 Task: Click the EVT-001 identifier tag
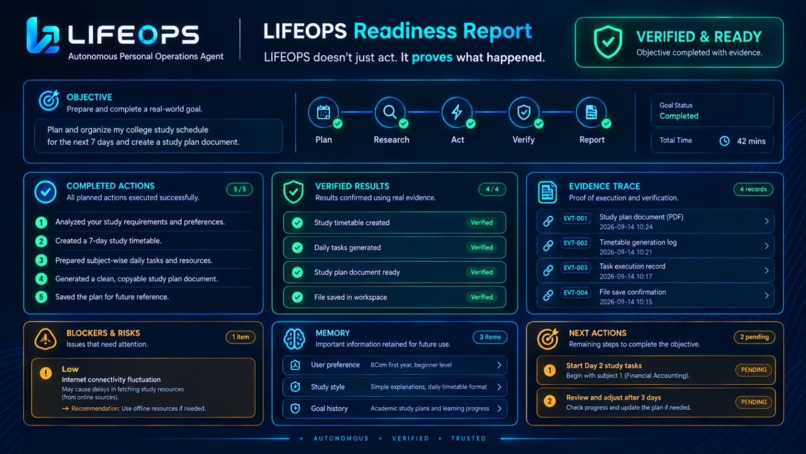[x=575, y=219]
